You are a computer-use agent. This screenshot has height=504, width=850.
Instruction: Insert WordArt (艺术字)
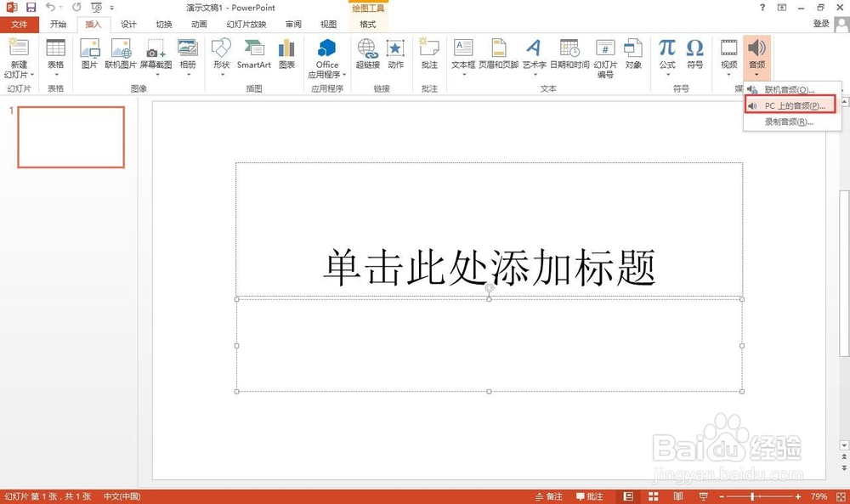[534, 56]
